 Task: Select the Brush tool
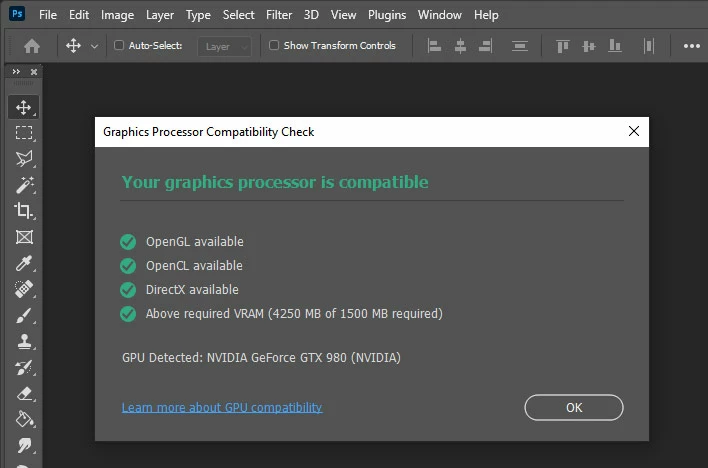23,315
